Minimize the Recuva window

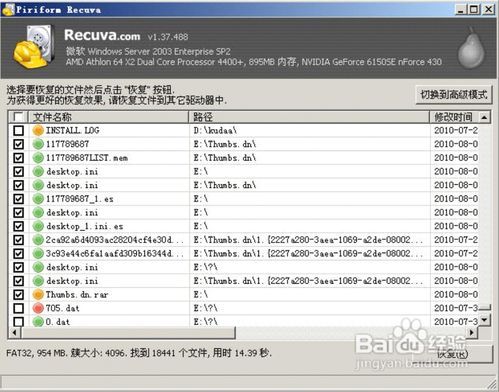[x=461, y=9]
